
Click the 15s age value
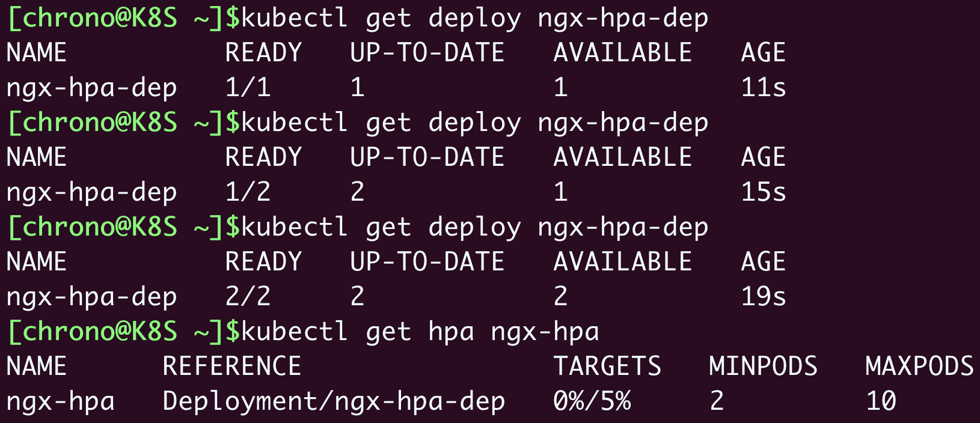(x=763, y=192)
